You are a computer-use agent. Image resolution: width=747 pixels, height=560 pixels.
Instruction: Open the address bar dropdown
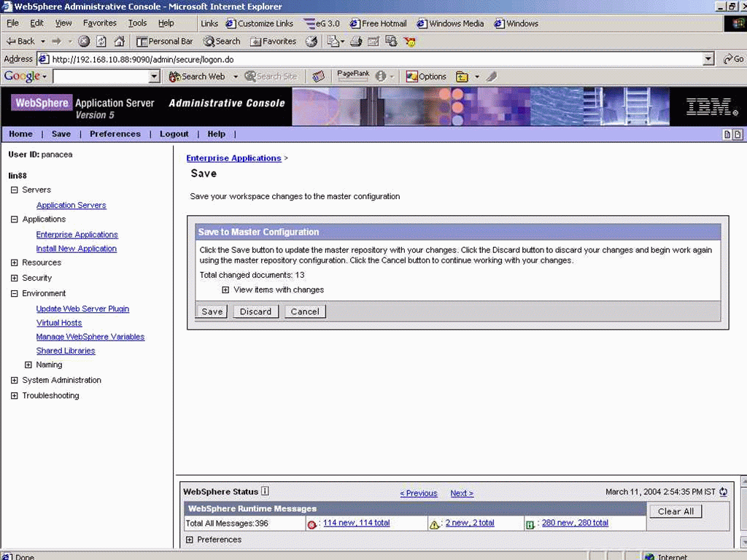(708, 59)
